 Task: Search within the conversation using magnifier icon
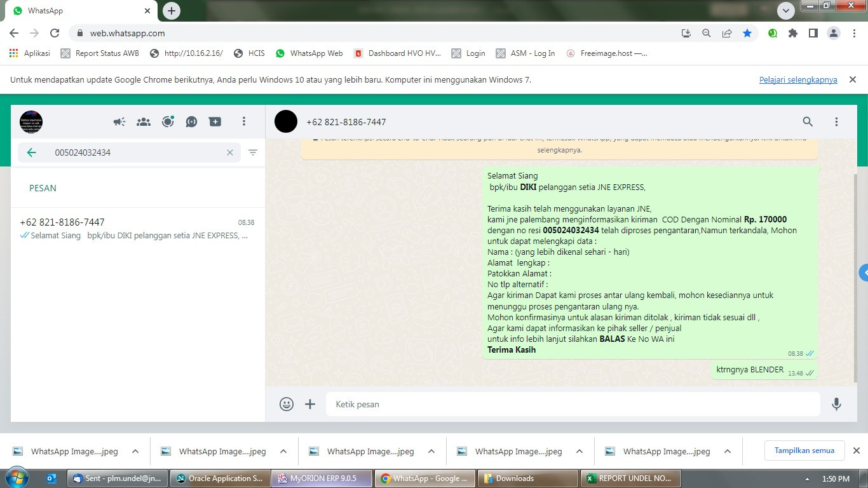pos(808,121)
